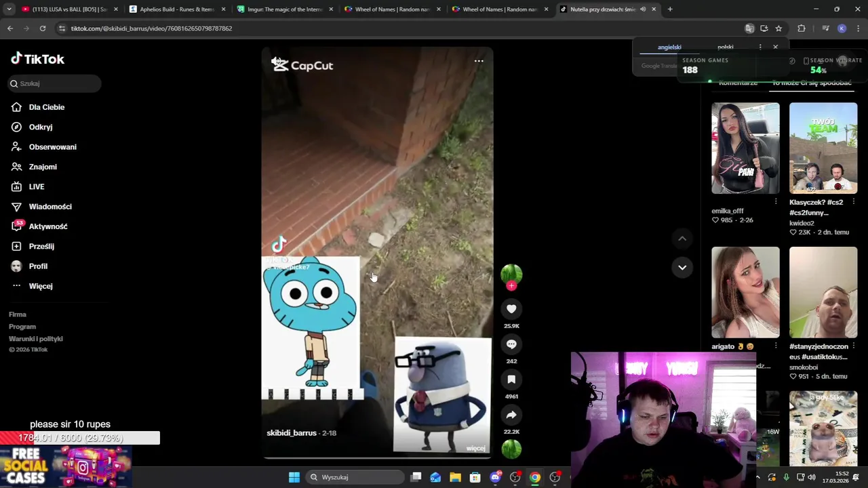
Task: Open the system volume icon in tray
Action: (x=812, y=477)
